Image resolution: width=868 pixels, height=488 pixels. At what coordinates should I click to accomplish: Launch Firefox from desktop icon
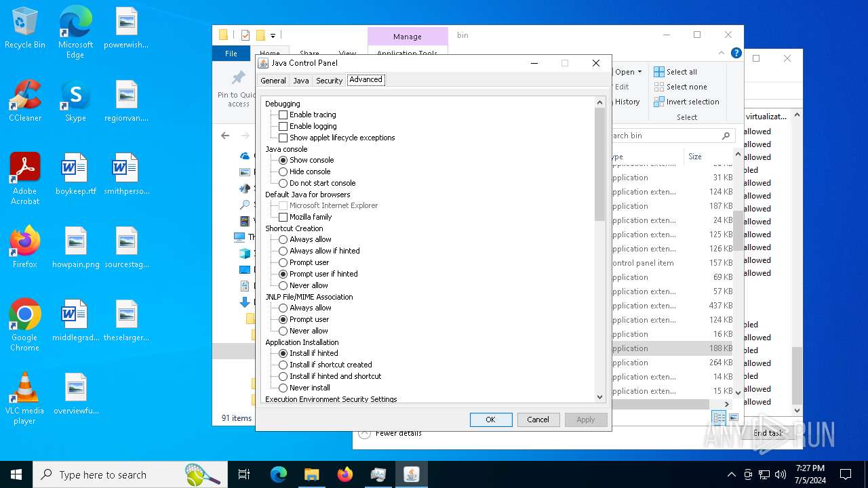[x=25, y=247]
